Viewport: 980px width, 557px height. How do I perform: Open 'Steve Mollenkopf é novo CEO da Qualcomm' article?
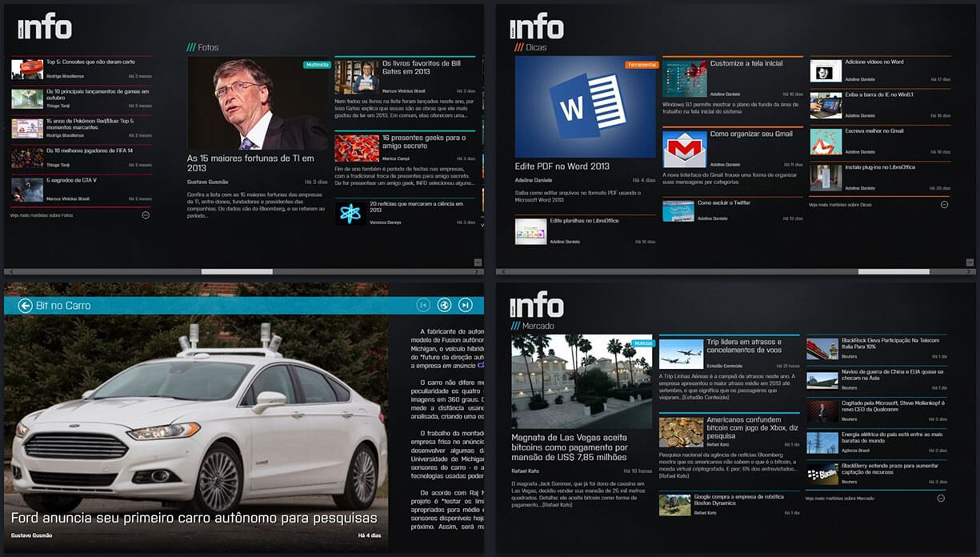894,406
